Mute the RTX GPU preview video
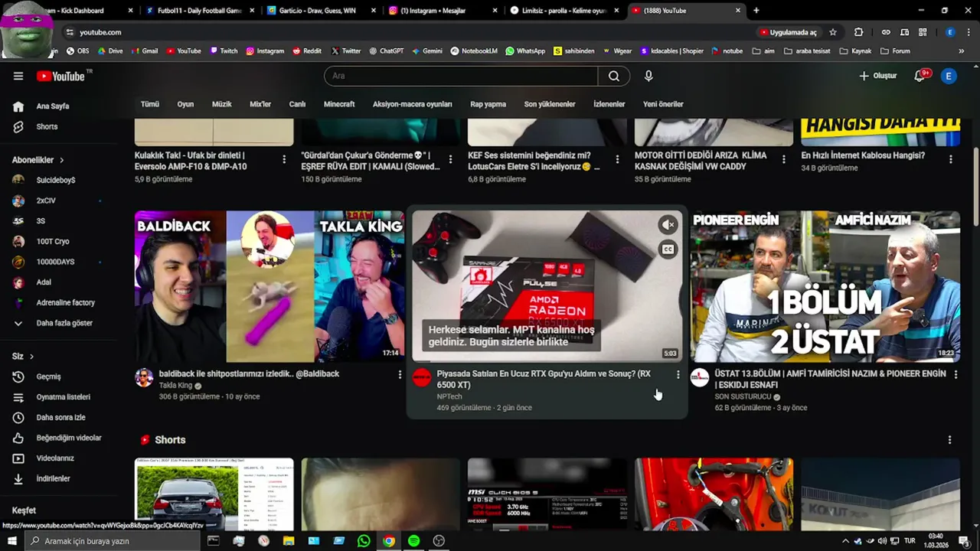Screen dimensions: 980x551 668,224
